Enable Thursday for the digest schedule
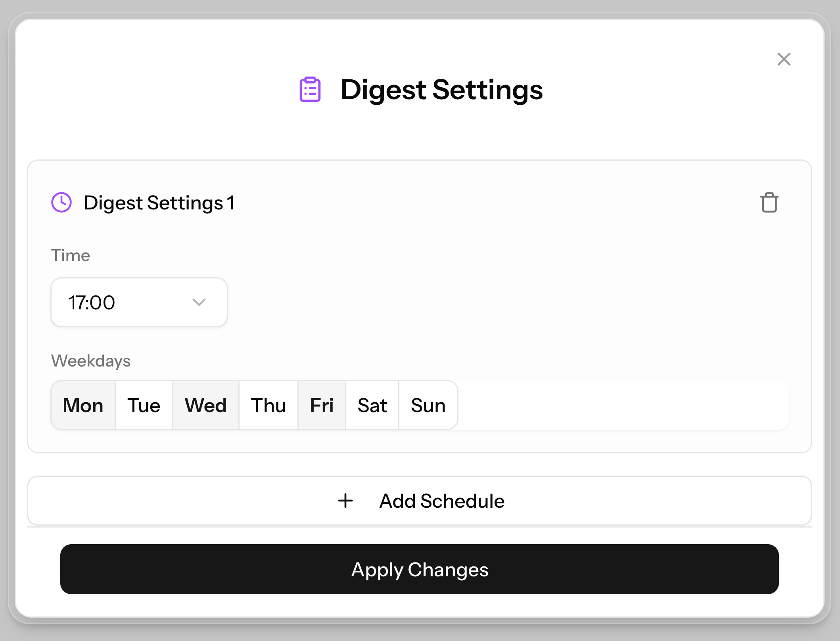Viewport: 840px width, 641px height. point(268,405)
